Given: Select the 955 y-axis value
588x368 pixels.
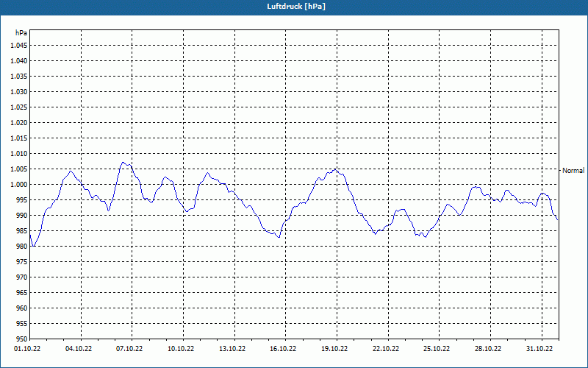Looking at the screenshot, I should point(22,324).
